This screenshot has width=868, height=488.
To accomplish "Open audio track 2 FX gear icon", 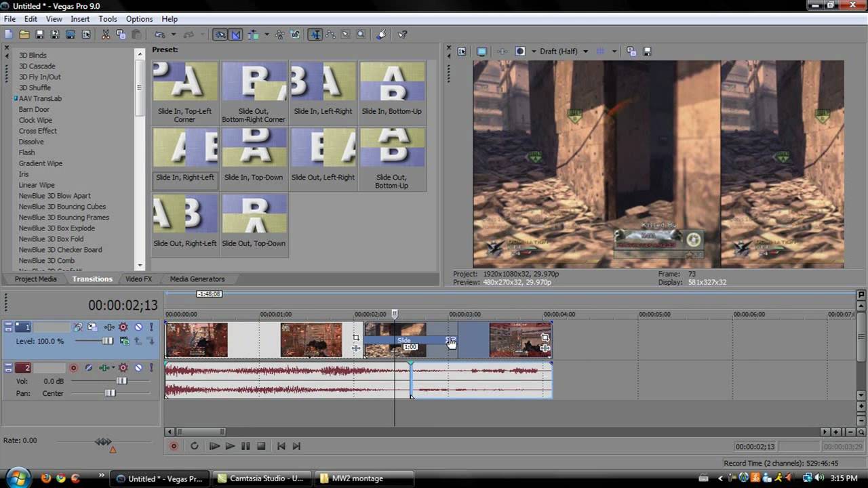I will tap(123, 367).
